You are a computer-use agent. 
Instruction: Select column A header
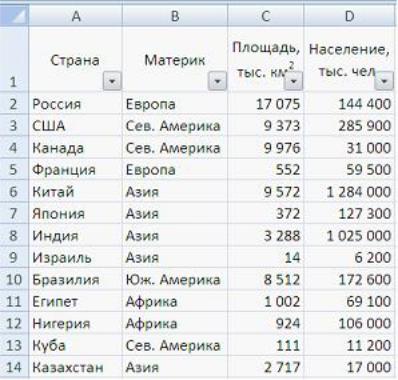[x=76, y=16]
